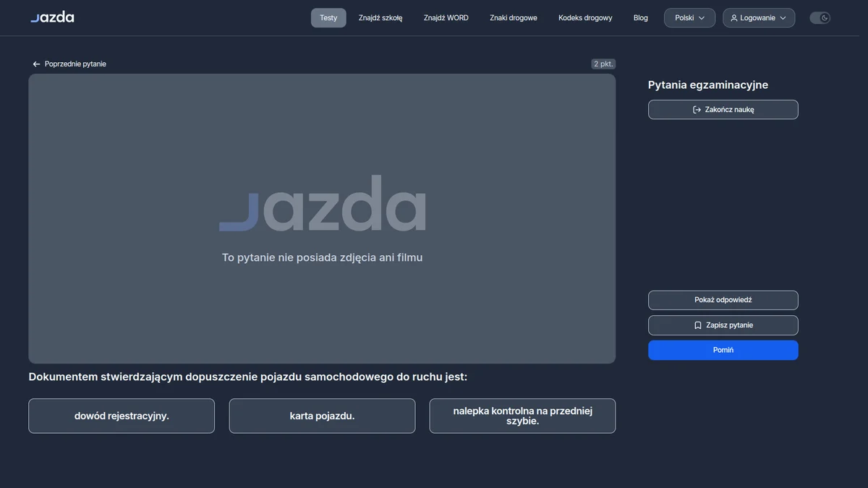Click the question media placeholder
Viewport: 868px width, 488px height.
(x=322, y=218)
